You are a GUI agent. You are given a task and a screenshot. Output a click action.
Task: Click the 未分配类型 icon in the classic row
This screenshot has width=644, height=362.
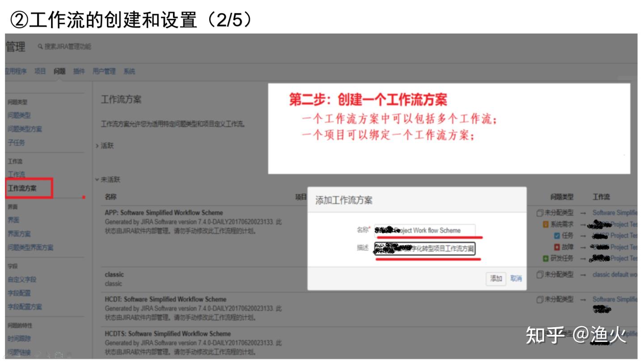[x=540, y=274]
